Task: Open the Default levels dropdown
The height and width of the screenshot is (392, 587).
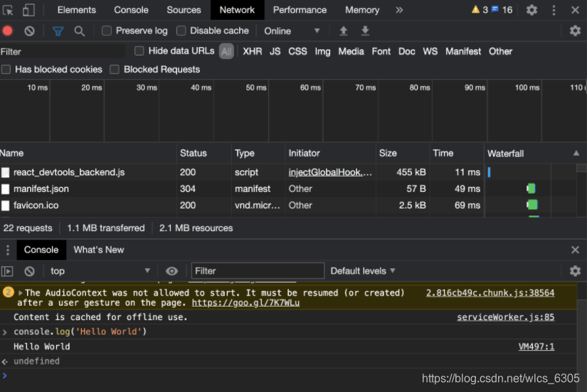Action: click(x=362, y=270)
